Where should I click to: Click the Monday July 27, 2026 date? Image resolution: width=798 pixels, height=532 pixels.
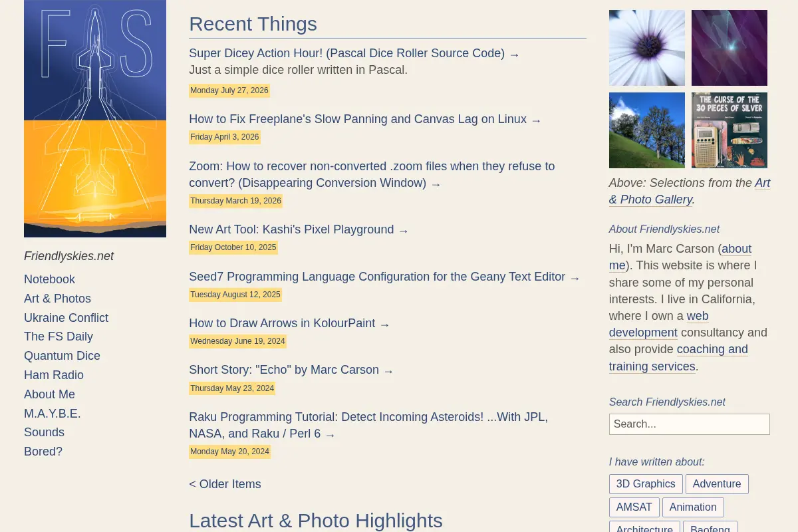[229, 90]
